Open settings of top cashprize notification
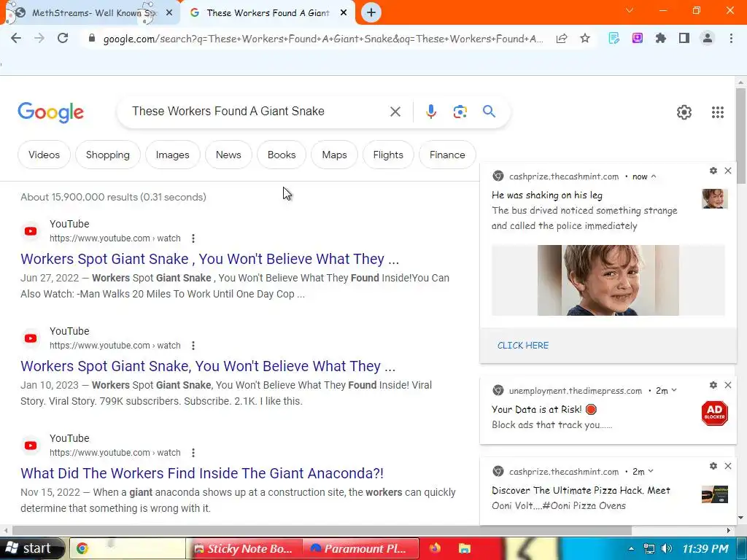 [713, 171]
